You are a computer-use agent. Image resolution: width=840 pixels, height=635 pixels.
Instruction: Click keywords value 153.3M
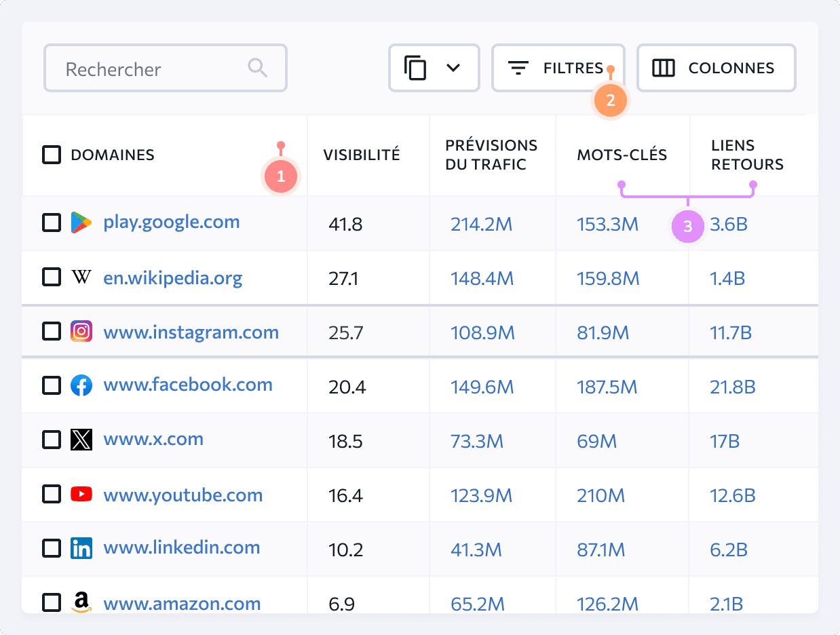coord(607,224)
